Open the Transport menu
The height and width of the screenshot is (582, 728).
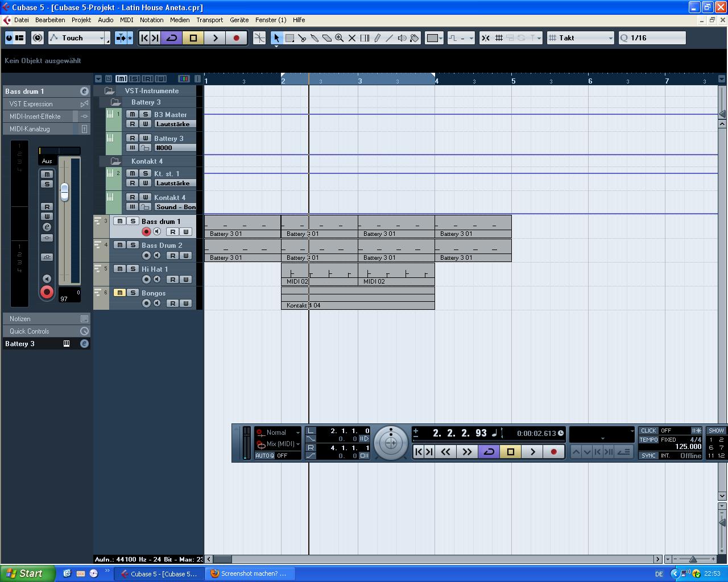coord(210,20)
